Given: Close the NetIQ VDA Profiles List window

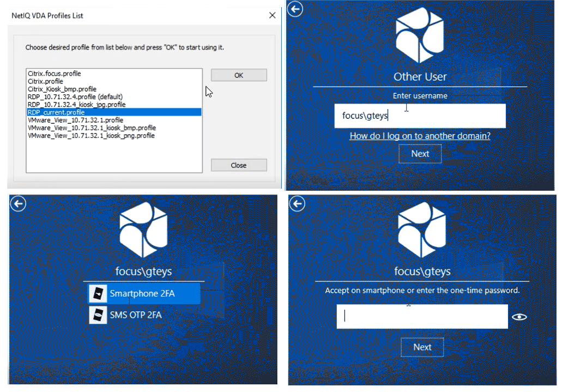Looking at the screenshot, I should [273, 15].
